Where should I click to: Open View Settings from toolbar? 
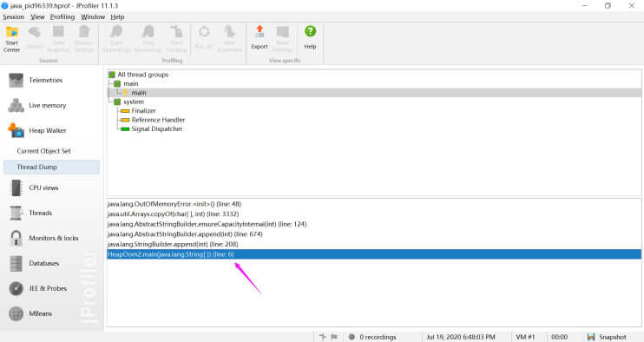coord(283,38)
